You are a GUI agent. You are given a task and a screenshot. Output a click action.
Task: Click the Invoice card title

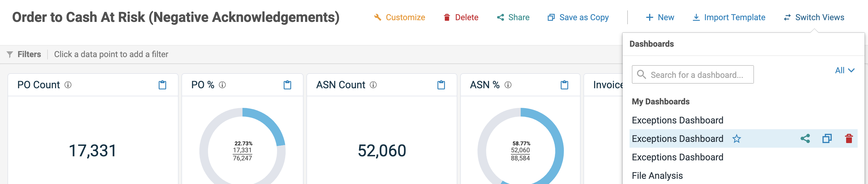click(x=608, y=85)
